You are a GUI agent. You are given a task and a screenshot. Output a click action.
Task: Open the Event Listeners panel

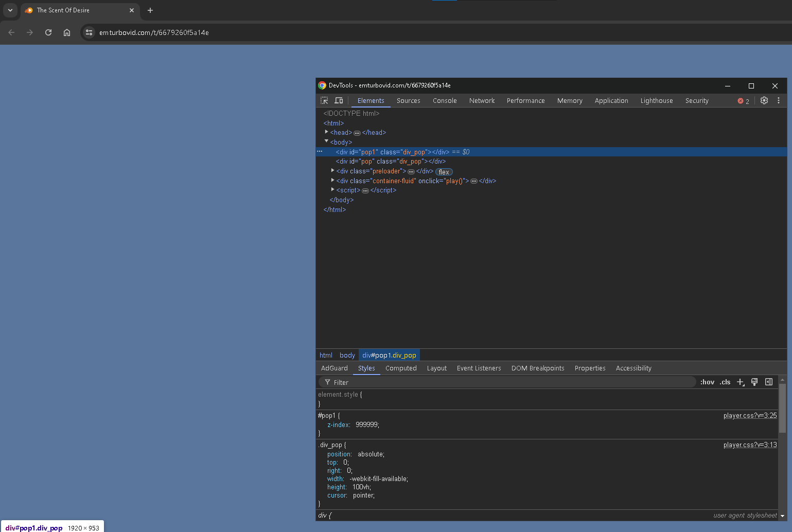(479, 368)
